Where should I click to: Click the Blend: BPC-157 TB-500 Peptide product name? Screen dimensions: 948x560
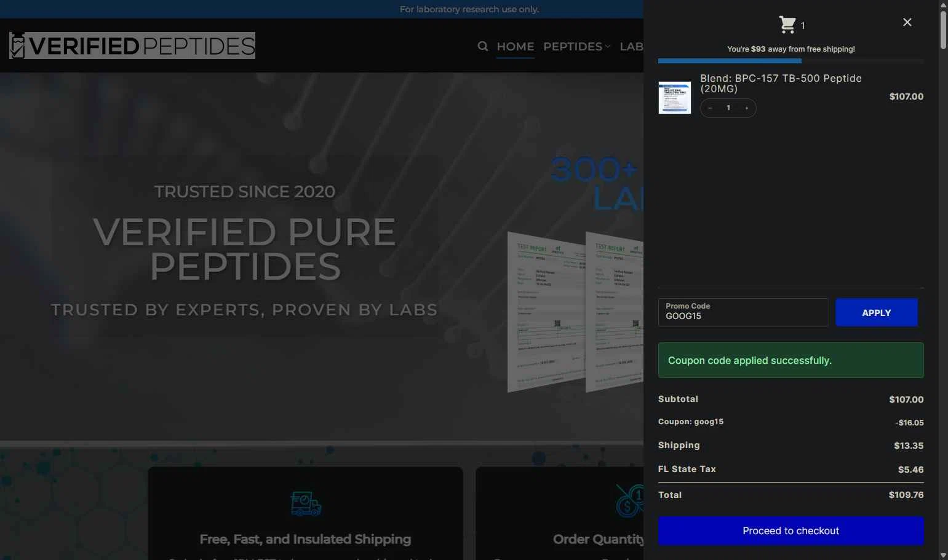click(781, 84)
